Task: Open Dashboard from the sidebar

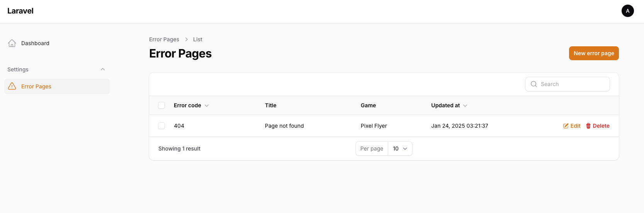Action: [x=35, y=43]
